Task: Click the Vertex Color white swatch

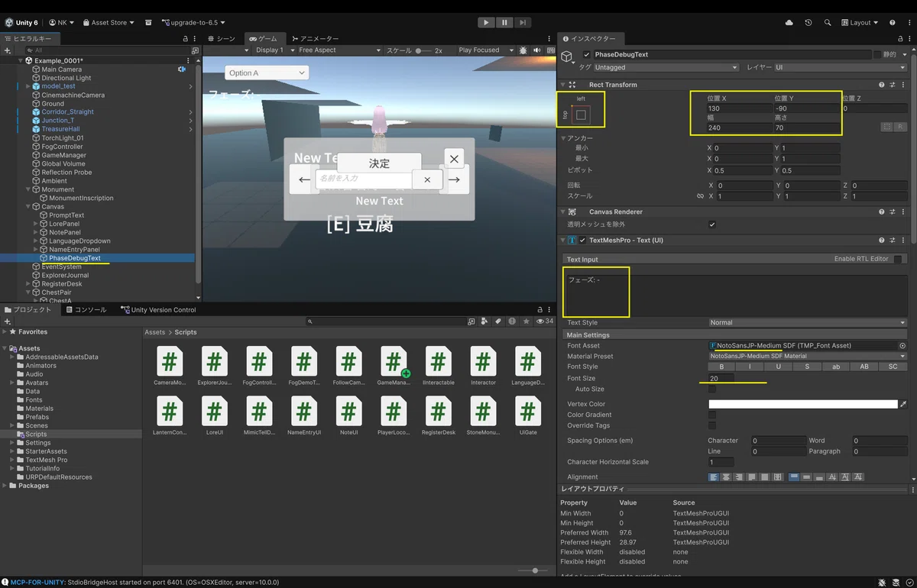Action: [802, 404]
